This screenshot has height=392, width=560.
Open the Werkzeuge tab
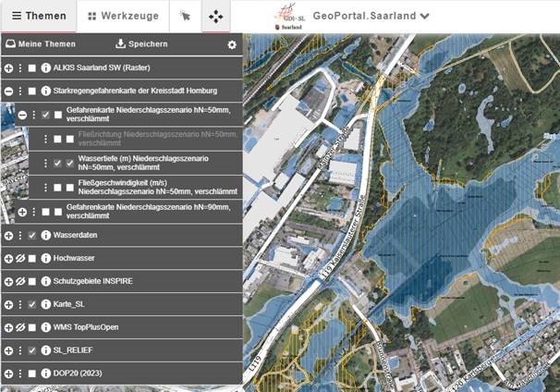click(123, 16)
